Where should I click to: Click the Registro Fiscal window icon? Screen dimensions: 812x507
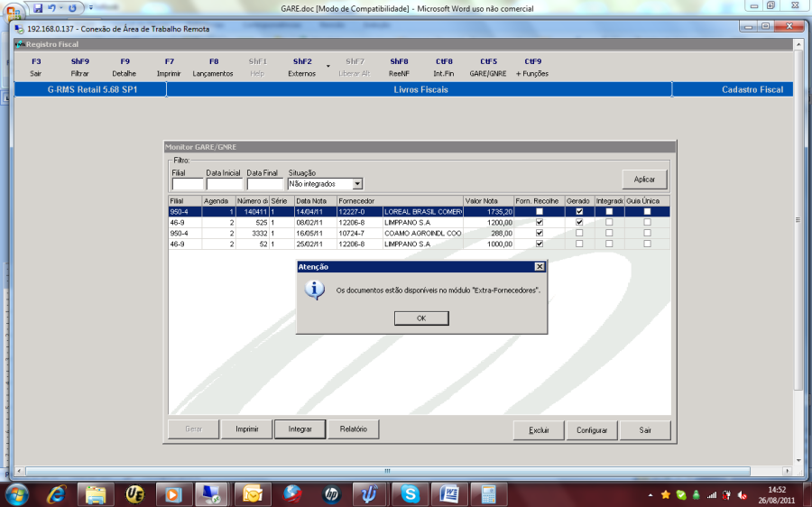[20, 44]
